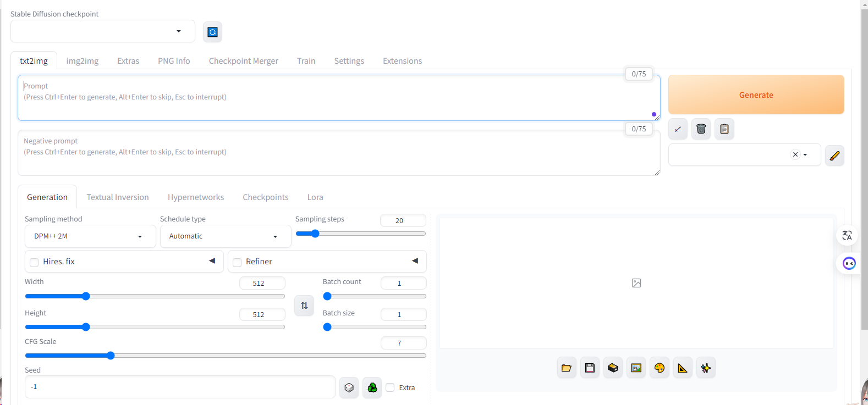Select the Generation sub-tab
The height and width of the screenshot is (405, 868).
point(47,197)
